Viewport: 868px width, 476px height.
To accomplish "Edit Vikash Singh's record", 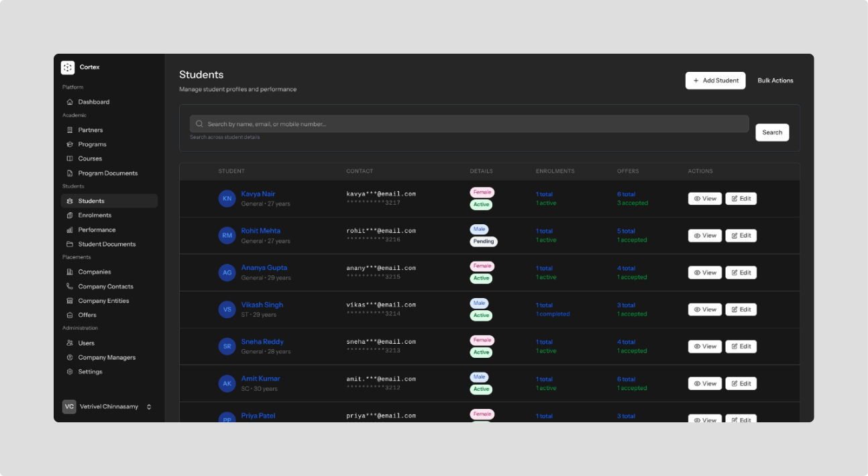I will coord(741,310).
